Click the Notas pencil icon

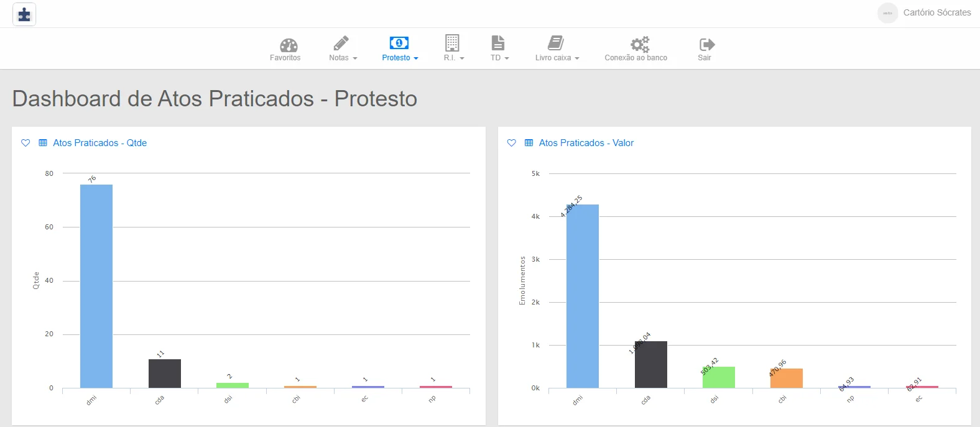(341, 43)
